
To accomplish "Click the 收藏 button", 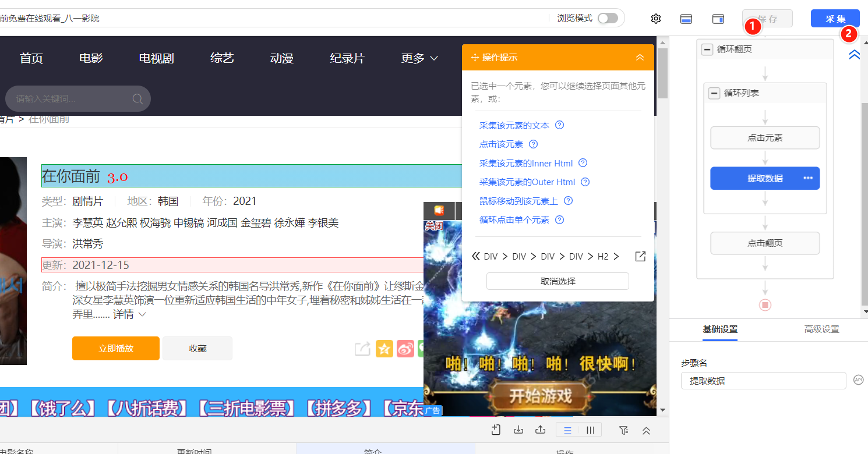I will (x=197, y=349).
